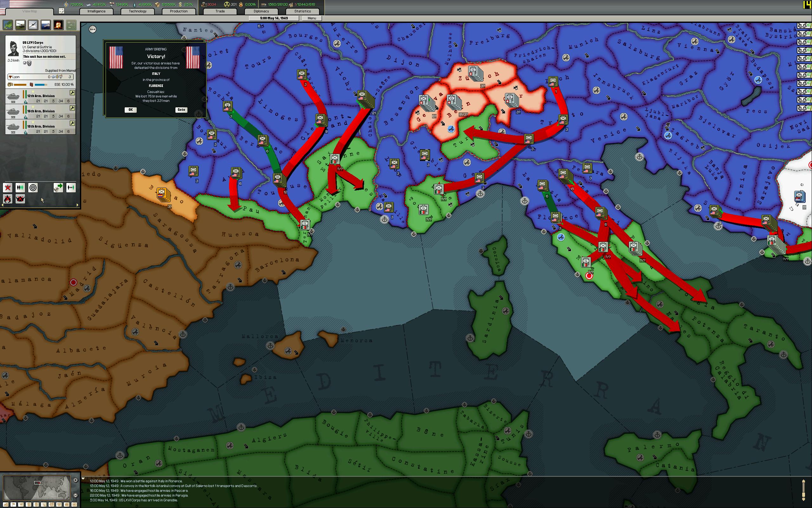
Task: Open the land units tank icon
Action: (20, 25)
